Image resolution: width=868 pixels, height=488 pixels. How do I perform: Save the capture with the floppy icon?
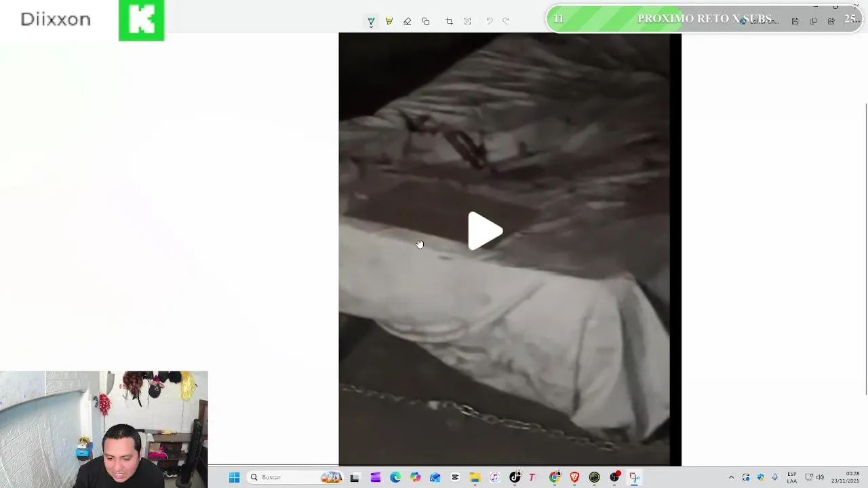coord(795,21)
